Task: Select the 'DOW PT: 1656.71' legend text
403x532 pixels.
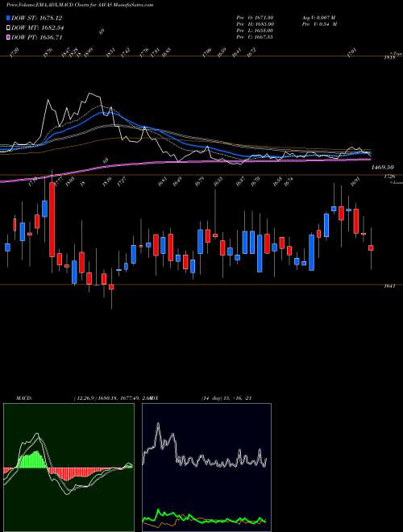Action: click(x=36, y=37)
